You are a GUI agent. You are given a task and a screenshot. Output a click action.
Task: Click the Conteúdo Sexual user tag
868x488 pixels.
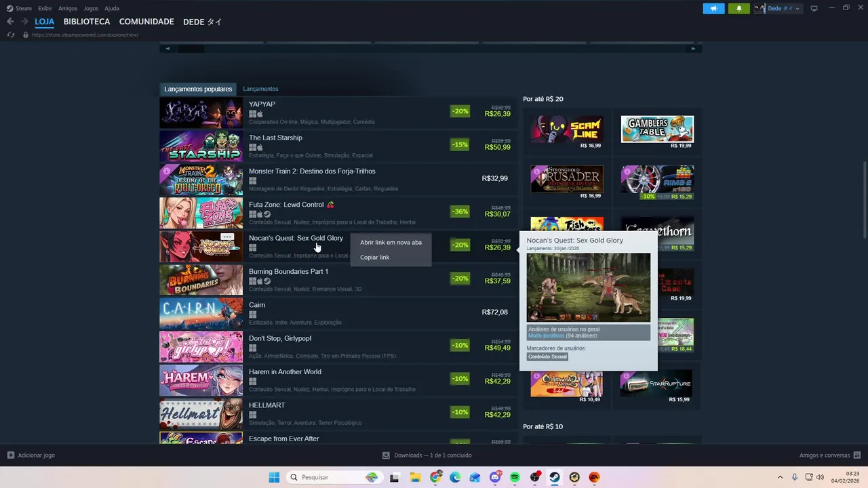click(547, 357)
